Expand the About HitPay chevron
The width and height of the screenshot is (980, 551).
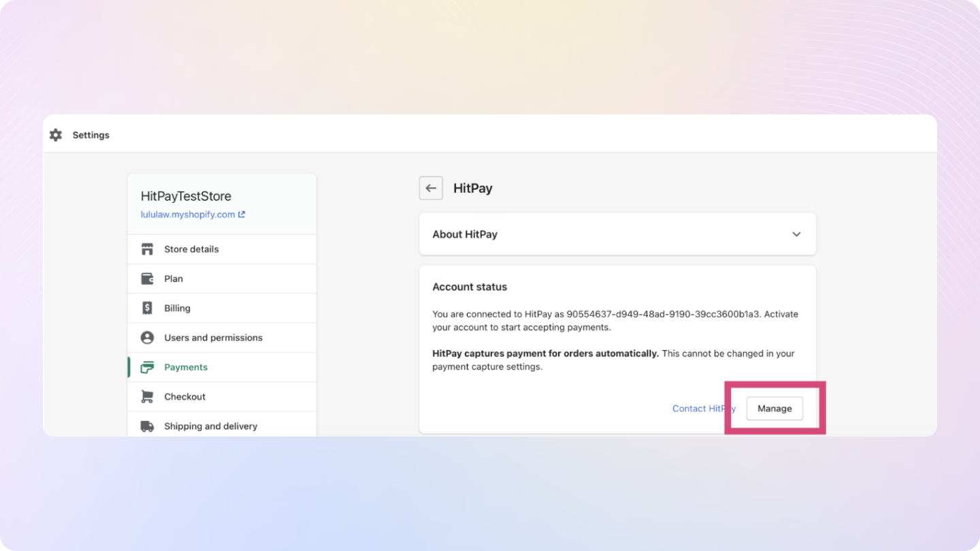(x=796, y=234)
